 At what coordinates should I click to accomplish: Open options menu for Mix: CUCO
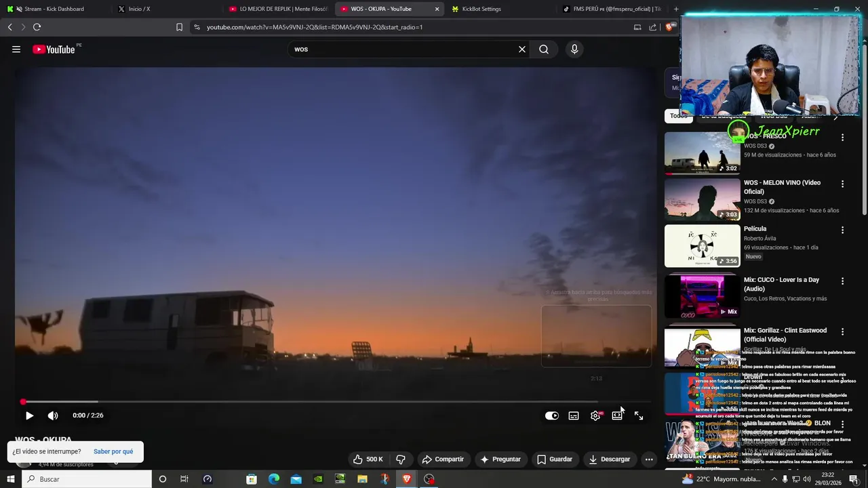point(843,281)
